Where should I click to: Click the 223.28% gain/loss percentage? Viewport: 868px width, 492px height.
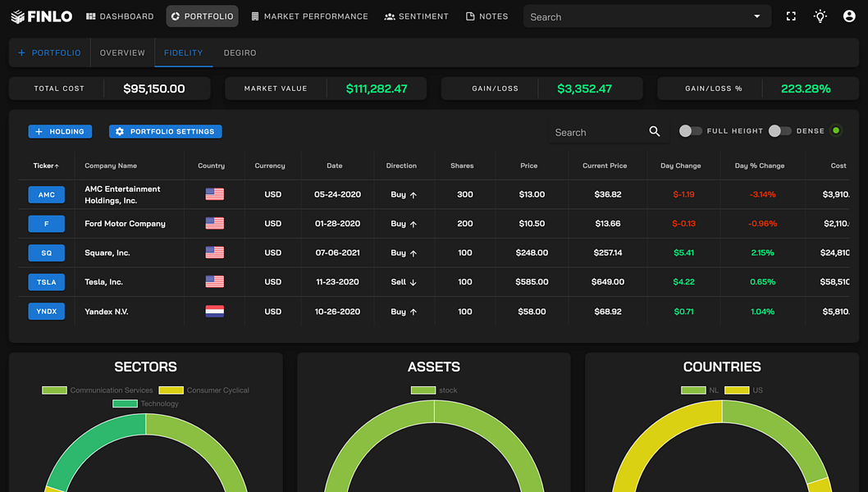(806, 89)
